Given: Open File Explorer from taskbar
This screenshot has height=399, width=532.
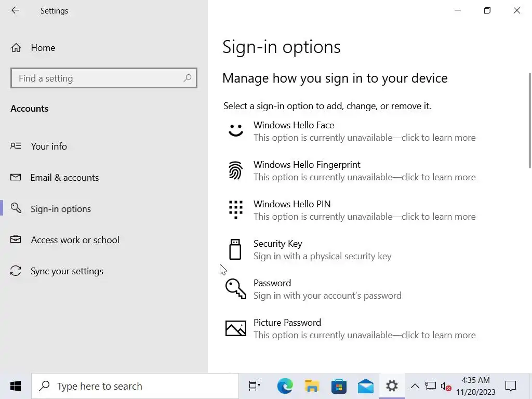Looking at the screenshot, I should point(312,386).
